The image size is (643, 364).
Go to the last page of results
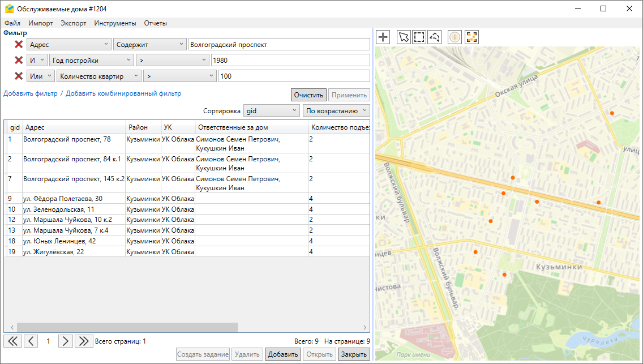84,341
